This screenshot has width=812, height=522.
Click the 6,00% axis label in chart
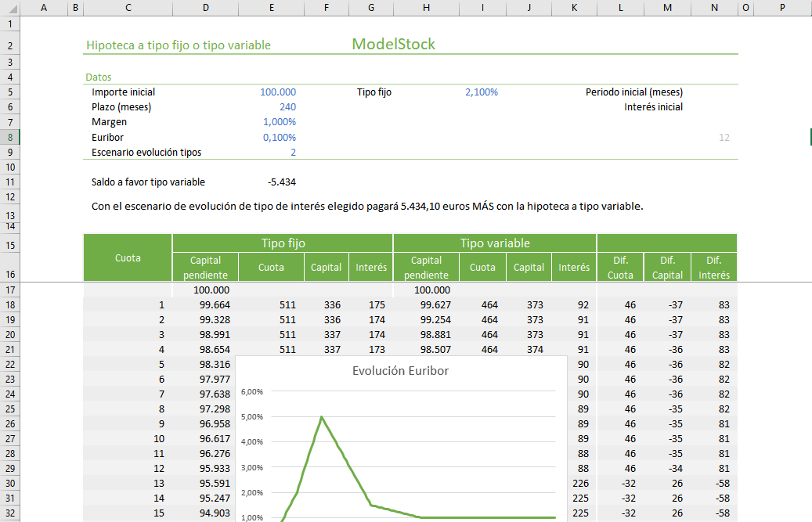pos(251,392)
